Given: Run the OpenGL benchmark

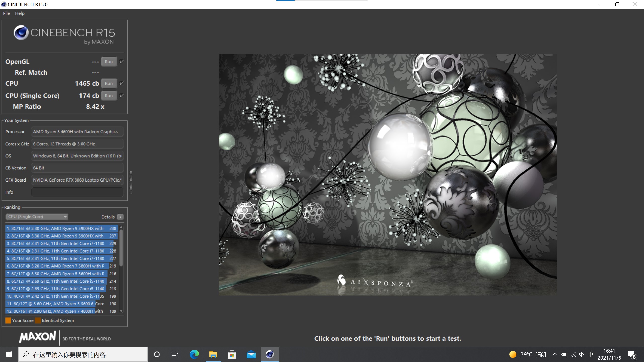Looking at the screenshot, I should click(109, 62).
